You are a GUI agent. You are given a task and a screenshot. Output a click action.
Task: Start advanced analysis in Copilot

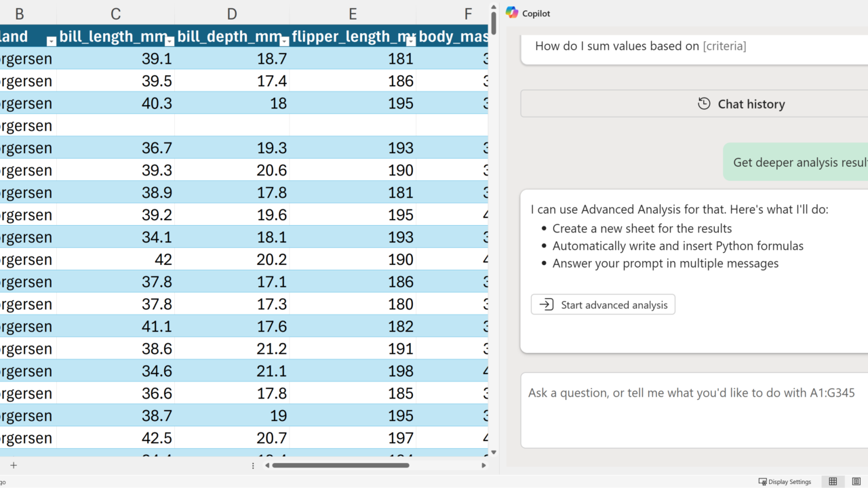click(603, 304)
